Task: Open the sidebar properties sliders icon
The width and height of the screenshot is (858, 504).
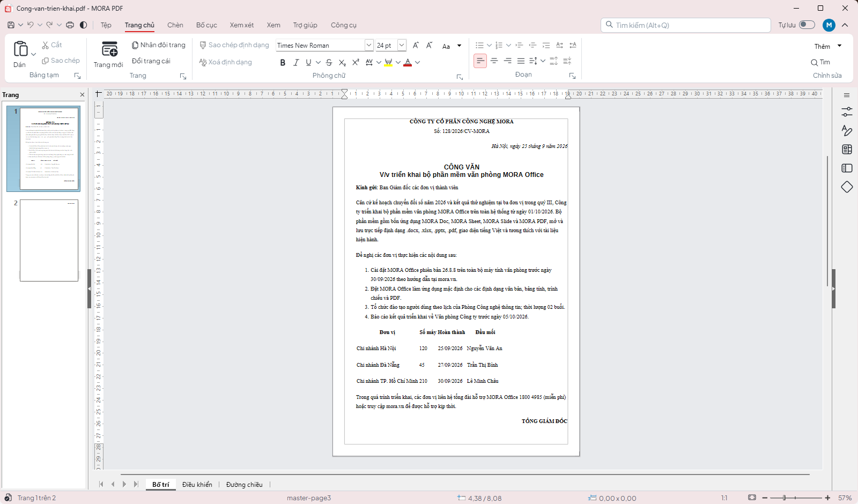Action: [847, 112]
